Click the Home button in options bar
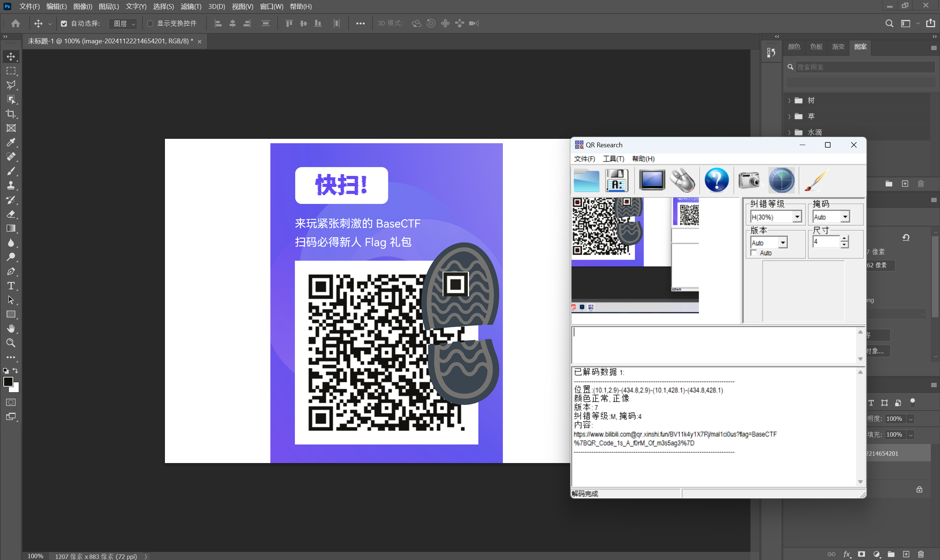 click(15, 24)
